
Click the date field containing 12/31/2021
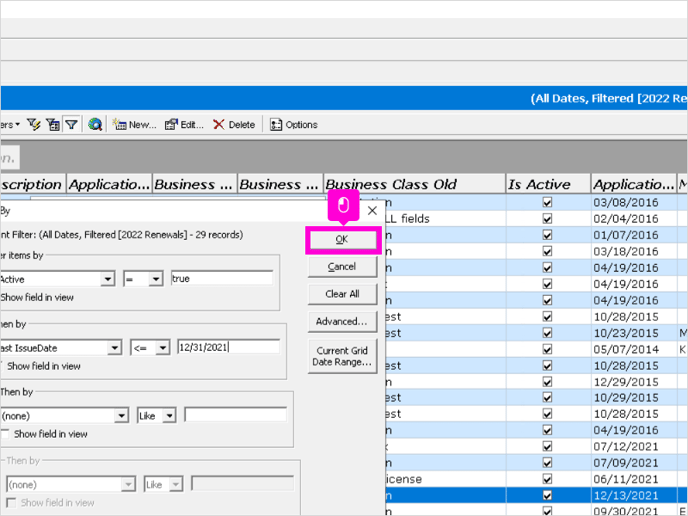[229, 348]
